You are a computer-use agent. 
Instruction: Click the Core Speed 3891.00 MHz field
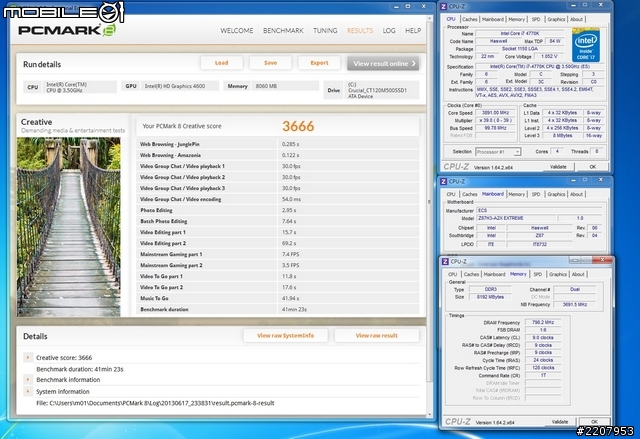coord(496,113)
